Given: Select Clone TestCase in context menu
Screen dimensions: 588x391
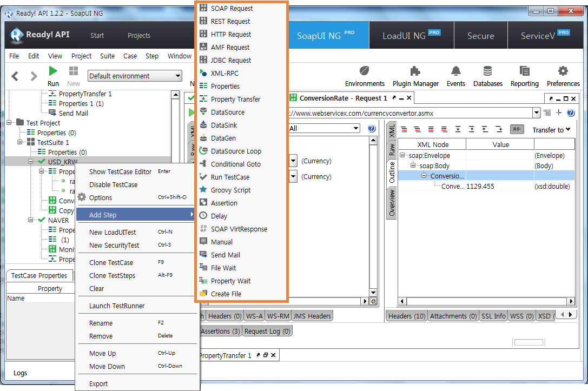Looking at the screenshot, I should coord(111,263).
